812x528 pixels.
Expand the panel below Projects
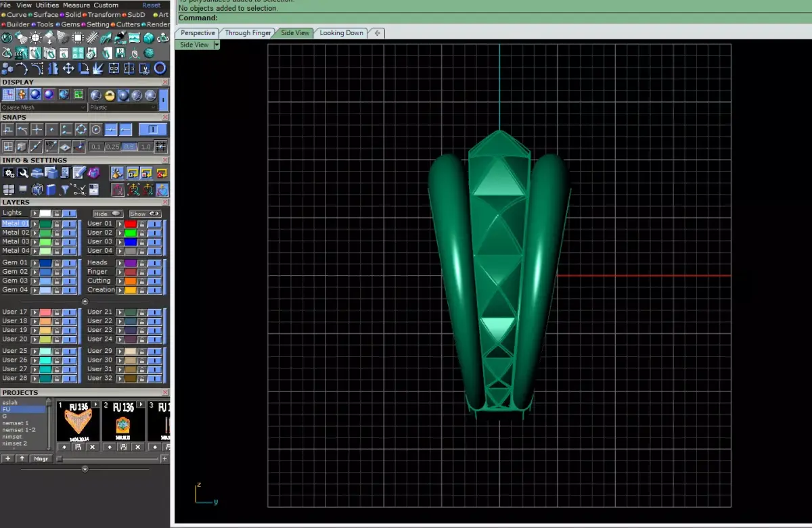[x=85, y=469]
